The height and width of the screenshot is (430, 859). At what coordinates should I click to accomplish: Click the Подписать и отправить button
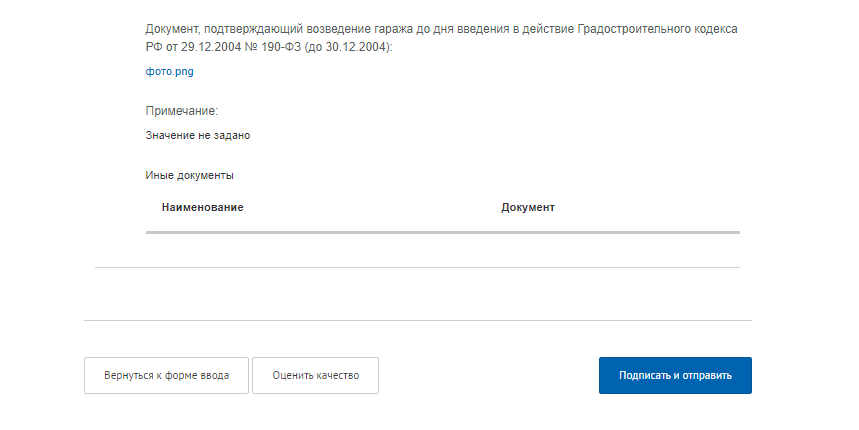pos(675,376)
